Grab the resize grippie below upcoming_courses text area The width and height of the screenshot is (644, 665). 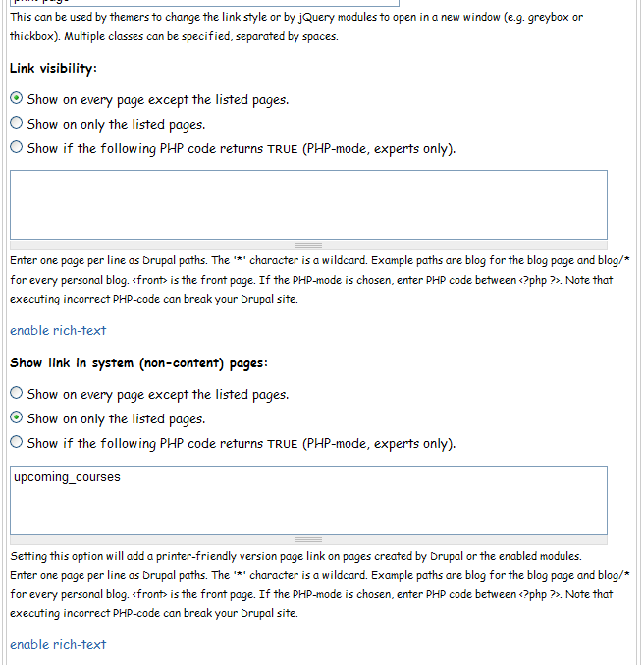[x=308, y=540]
